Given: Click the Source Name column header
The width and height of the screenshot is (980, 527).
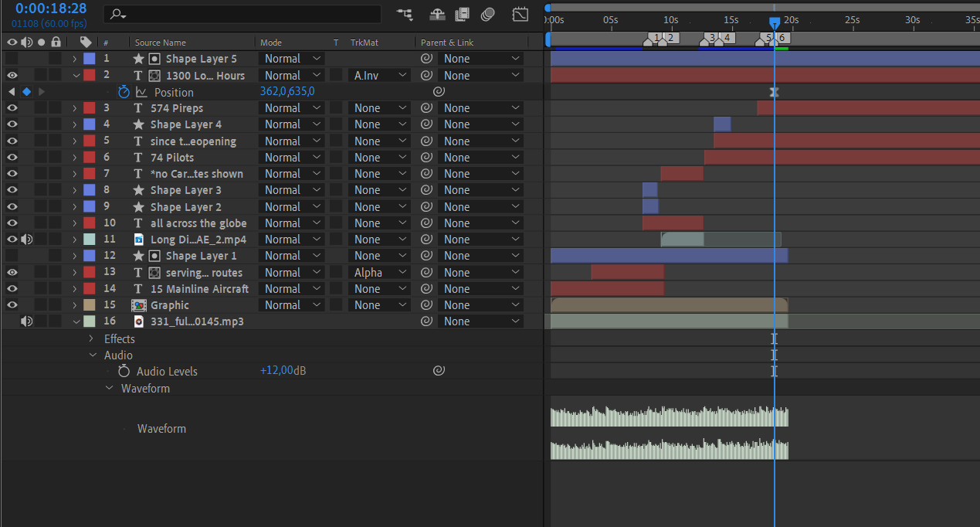Looking at the screenshot, I should (x=161, y=42).
